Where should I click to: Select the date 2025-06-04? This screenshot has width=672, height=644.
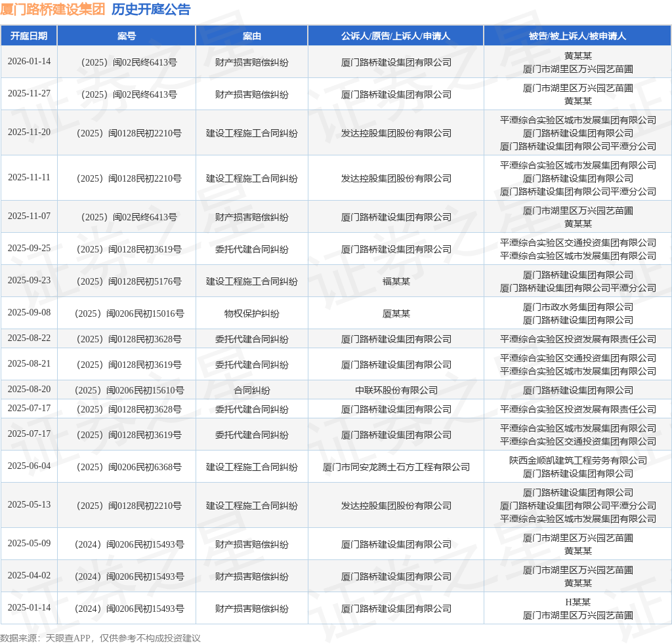29,466
